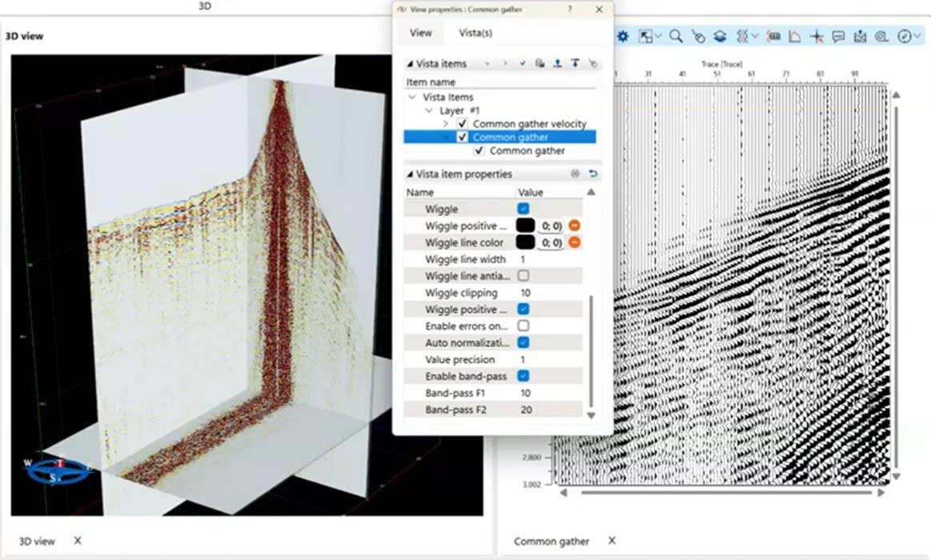Collapse Vista item properties section triangle
Image resolution: width=931 pixels, height=560 pixels.
click(x=410, y=174)
